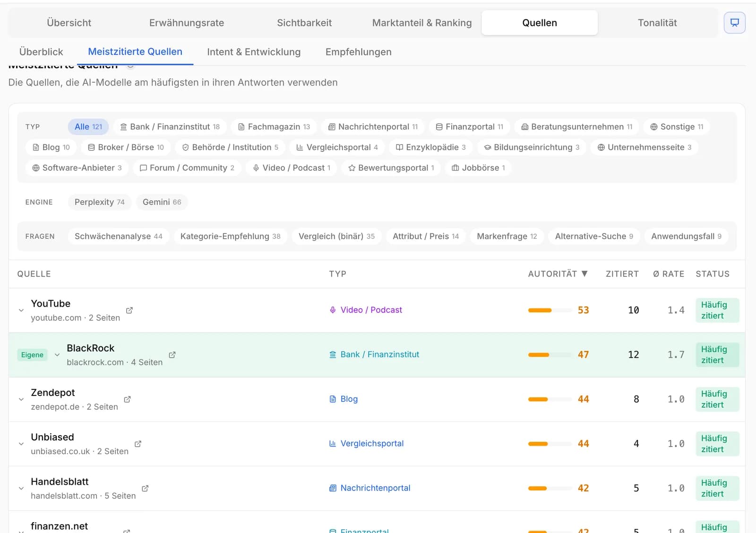Open the chat icon button top right

734,23
